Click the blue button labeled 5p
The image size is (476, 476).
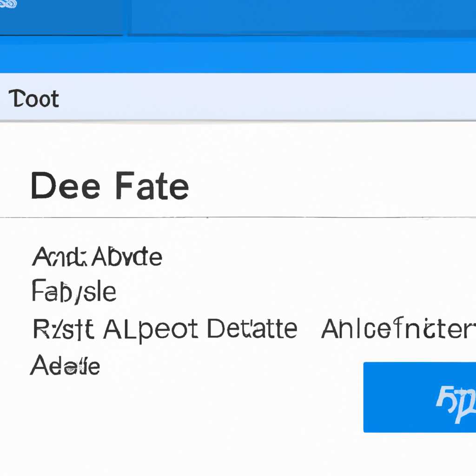[x=420, y=397]
